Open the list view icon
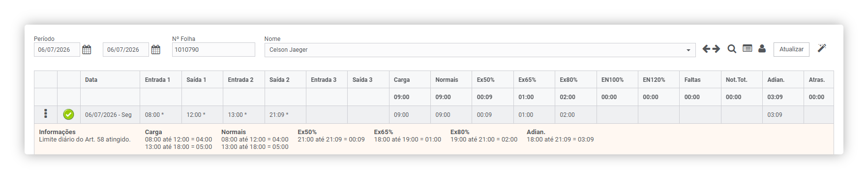This screenshot has height=179, width=868. pyautogui.click(x=748, y=48)
